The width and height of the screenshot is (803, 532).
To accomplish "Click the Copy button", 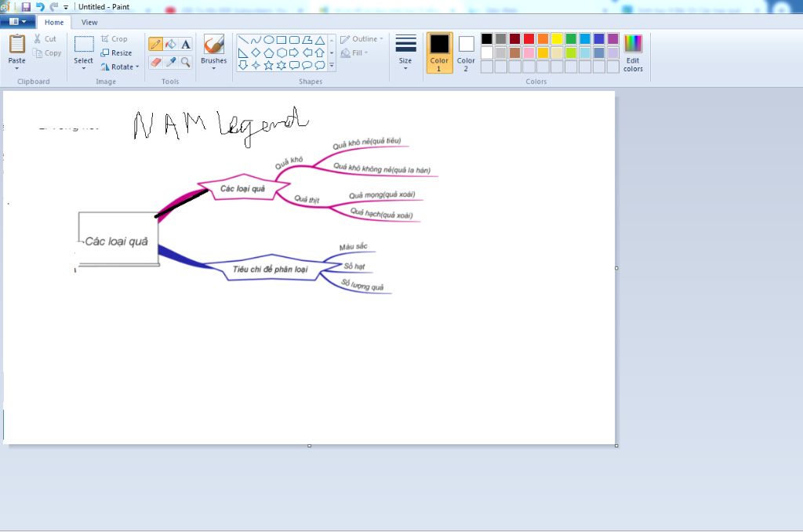I will (x=46, y=52).
